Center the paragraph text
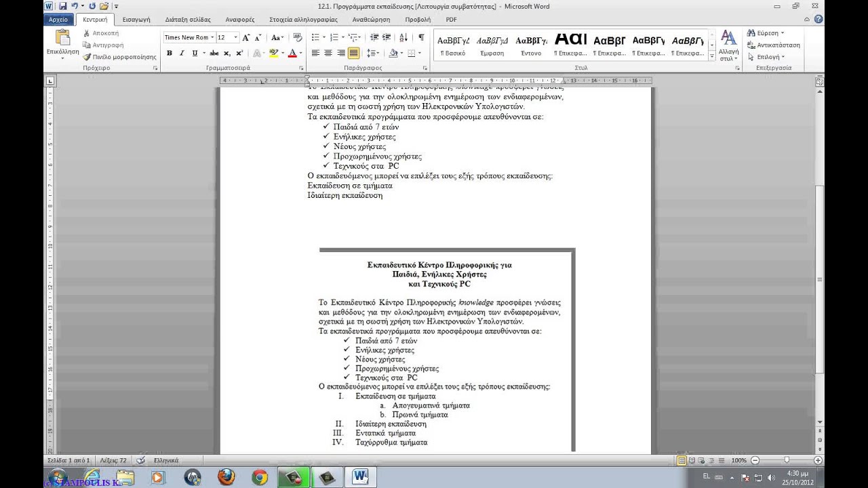Image resolution: width=868 pixels, height=488 pixels. click(x=328, y=53)
